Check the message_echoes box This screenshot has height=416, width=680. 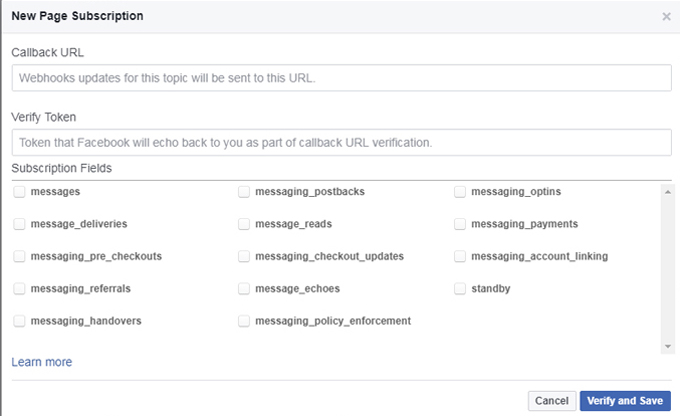244,288
